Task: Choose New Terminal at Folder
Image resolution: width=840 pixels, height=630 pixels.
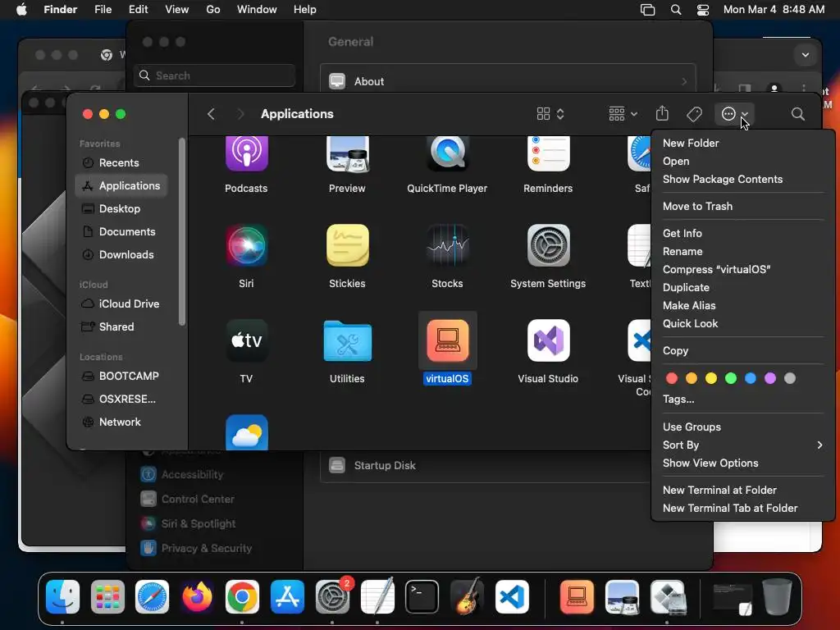Action: coord(719,491)
